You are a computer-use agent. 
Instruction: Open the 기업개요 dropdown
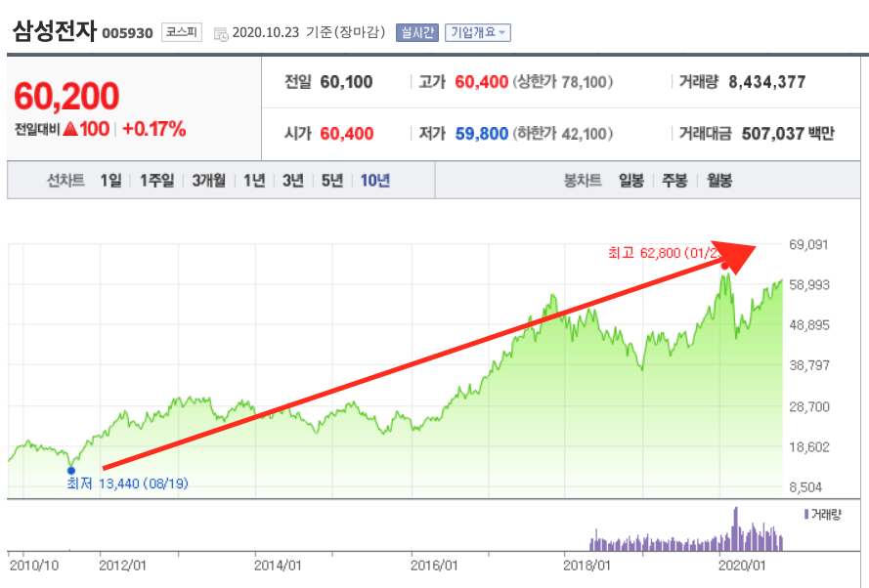coord(477,32)
